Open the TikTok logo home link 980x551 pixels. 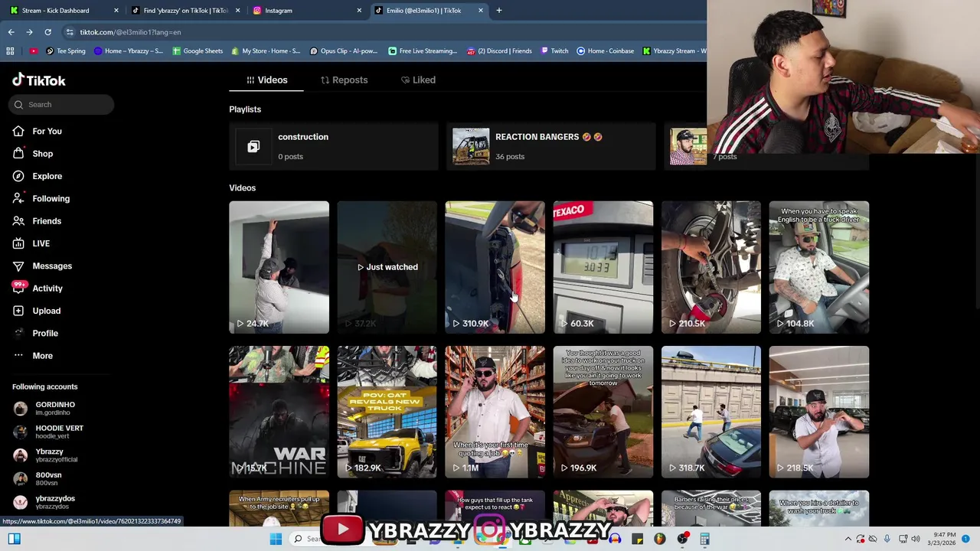pos(39,80)
